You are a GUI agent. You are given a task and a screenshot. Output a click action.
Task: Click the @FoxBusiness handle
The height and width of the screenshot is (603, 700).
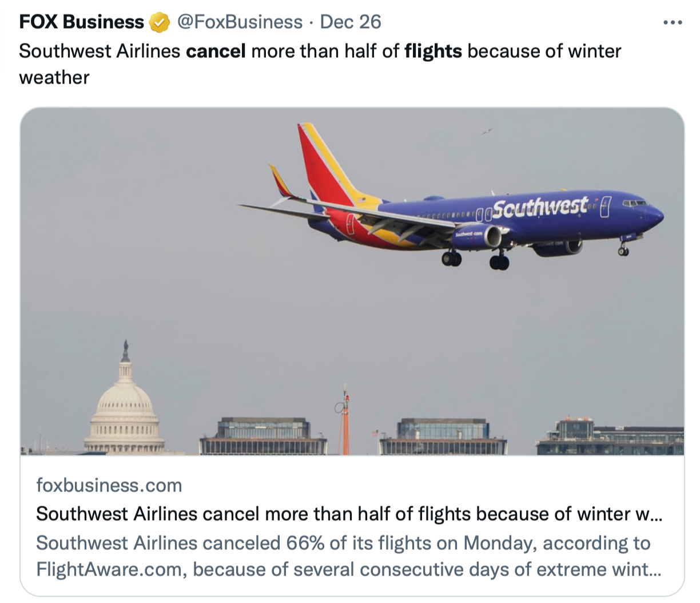click(240, 22)
